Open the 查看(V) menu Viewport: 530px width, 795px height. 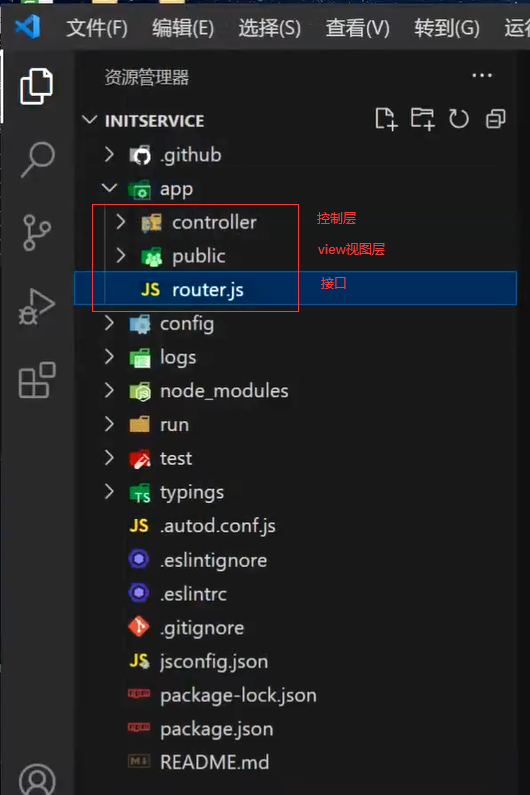point(358,27)
